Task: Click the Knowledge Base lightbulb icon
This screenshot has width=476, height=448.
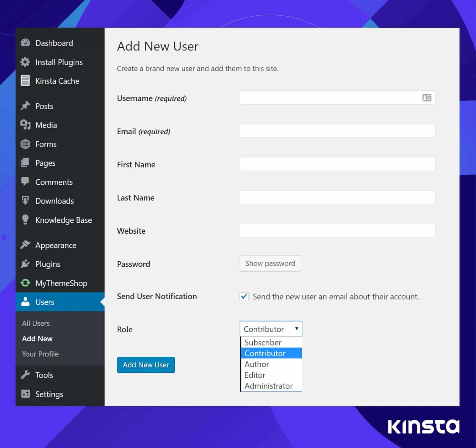Action: click(x=25, y=220)
